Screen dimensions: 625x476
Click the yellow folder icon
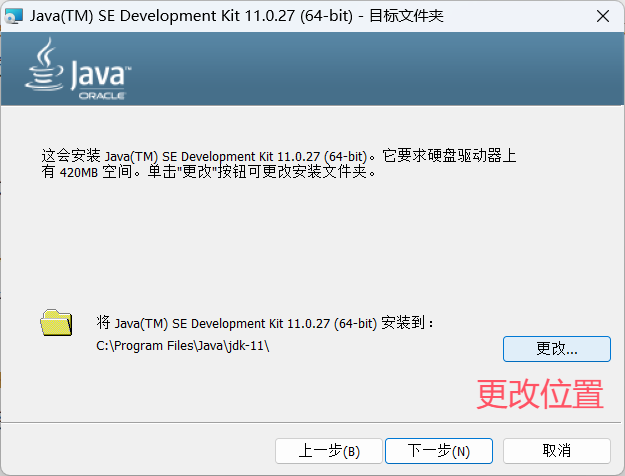click(x=56, y=323)
